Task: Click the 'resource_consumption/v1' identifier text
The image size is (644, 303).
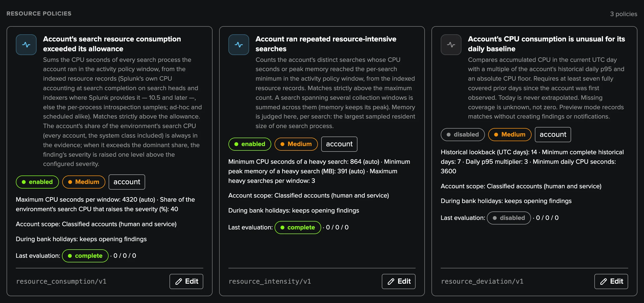Action: tap(61, 281)
